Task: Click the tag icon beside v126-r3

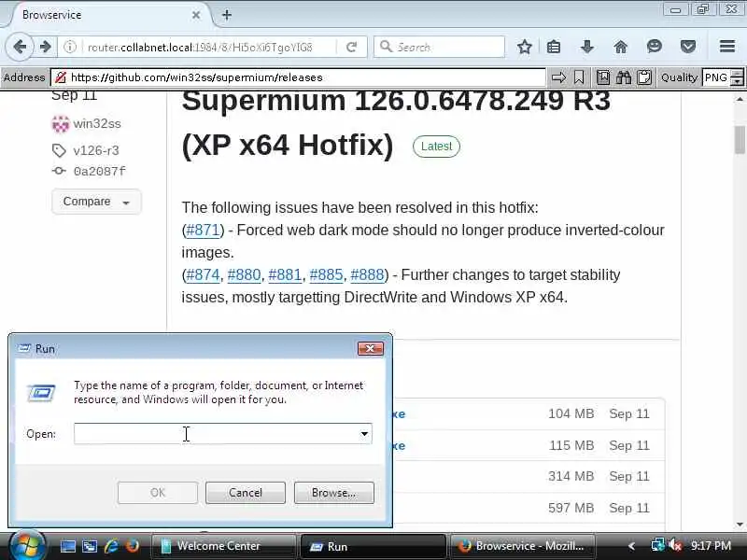Action: pyautogui.click(x=59, y=150)
